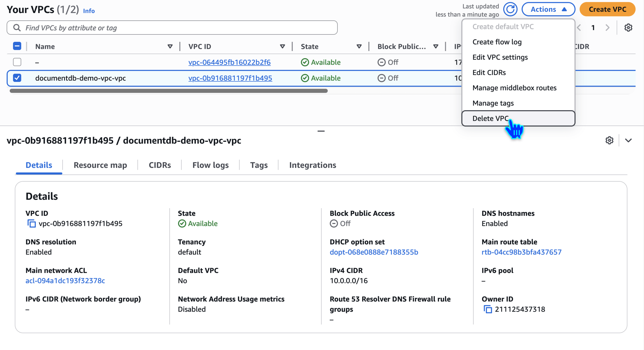
Task: Click the search magnifier icon
Action: [17, 28]
